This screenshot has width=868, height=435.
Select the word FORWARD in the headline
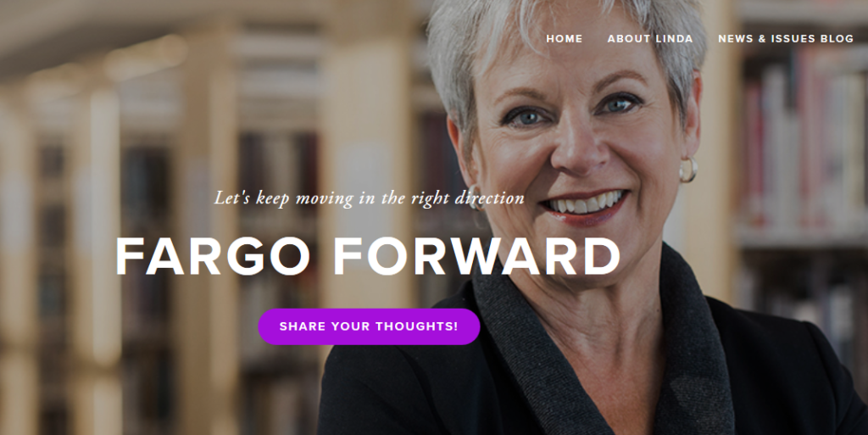[x=476, y=256]
